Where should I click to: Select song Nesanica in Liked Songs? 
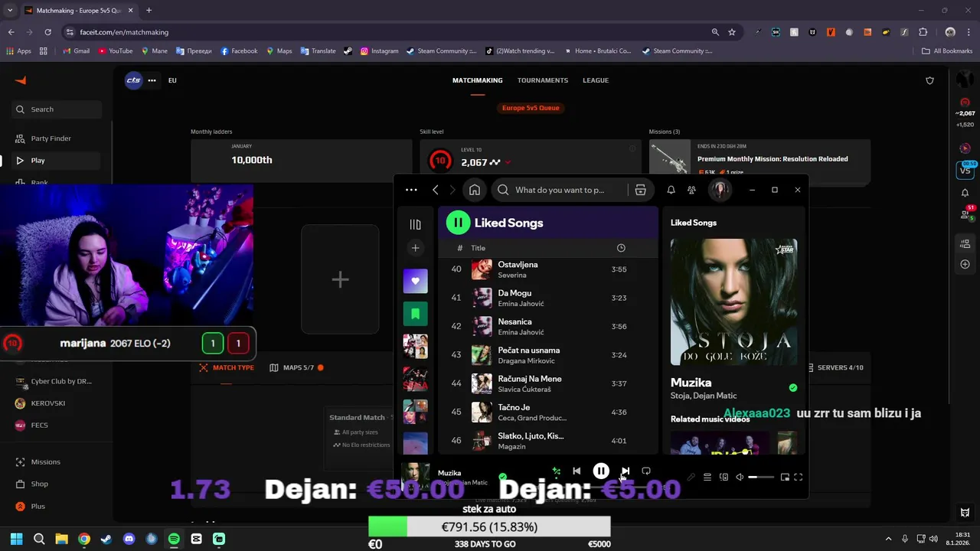click(x=547, y=326)
